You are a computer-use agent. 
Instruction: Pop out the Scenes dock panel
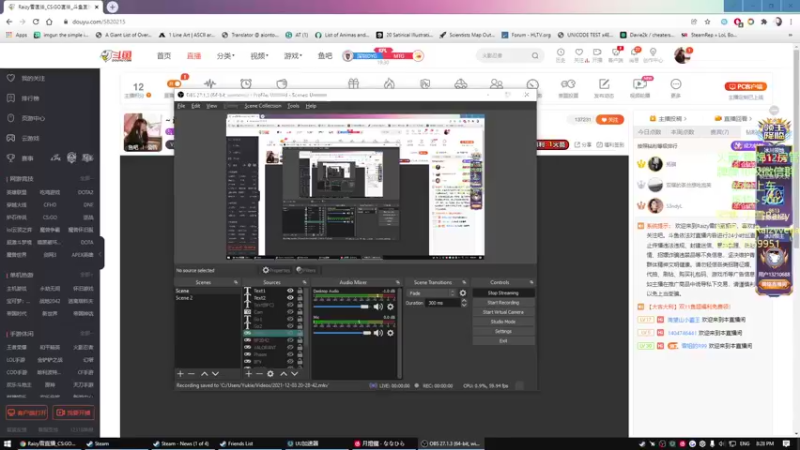click(x=236, y=282)
